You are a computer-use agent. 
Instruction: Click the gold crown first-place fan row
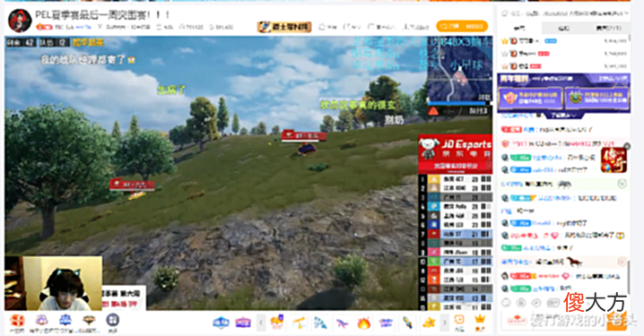[x=564, y=41]
